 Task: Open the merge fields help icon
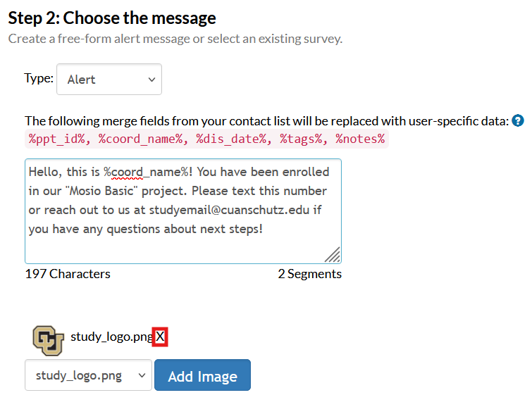click(518, 120)
